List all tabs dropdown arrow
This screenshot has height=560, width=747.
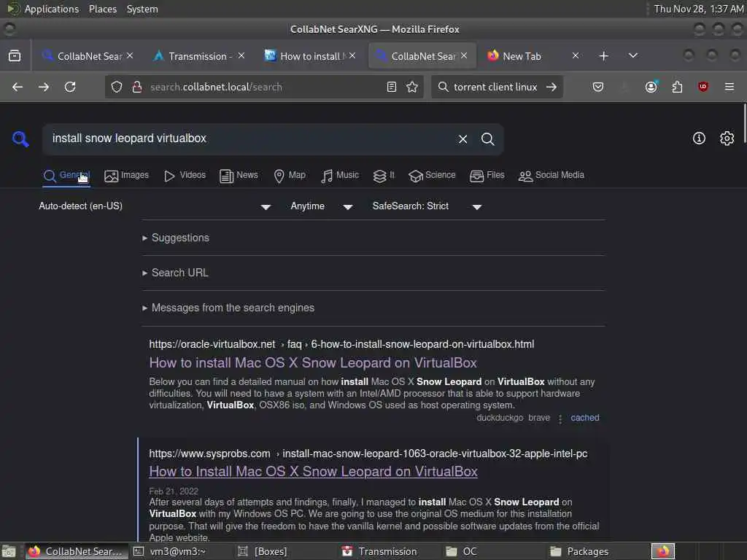632,55
